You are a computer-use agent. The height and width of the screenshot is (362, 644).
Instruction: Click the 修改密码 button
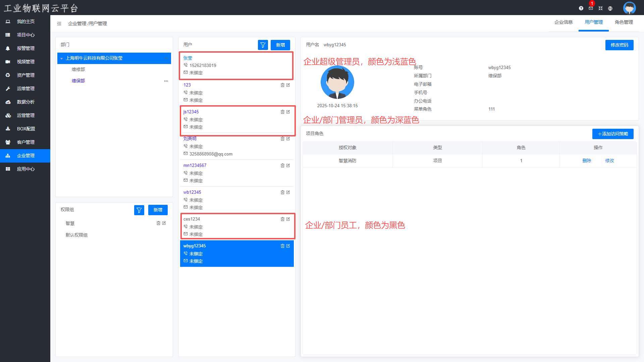pyautogui.click(x=619, y=45)
